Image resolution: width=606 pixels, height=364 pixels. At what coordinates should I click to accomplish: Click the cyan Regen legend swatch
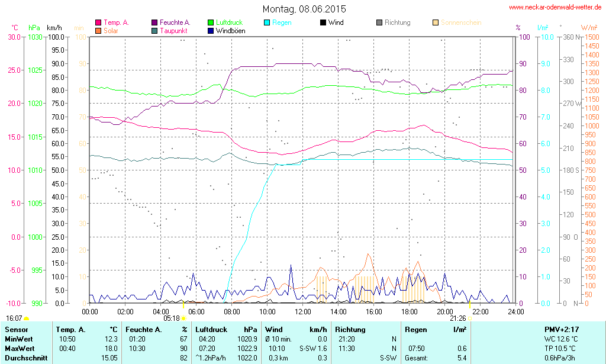267,22
